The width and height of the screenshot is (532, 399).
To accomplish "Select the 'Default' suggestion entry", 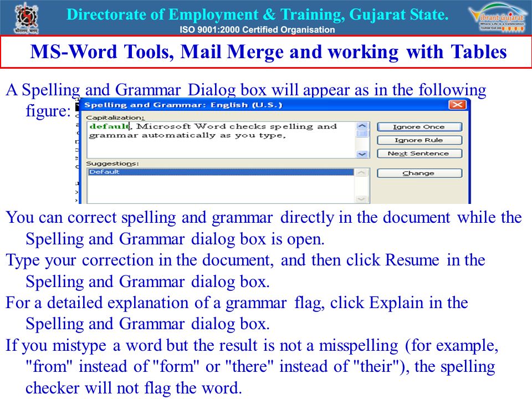I will [221, 172].
